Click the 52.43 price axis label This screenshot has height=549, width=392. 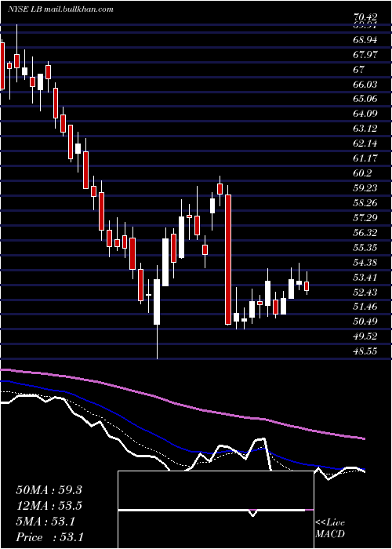pyautogui.click(x=365, y=292)
